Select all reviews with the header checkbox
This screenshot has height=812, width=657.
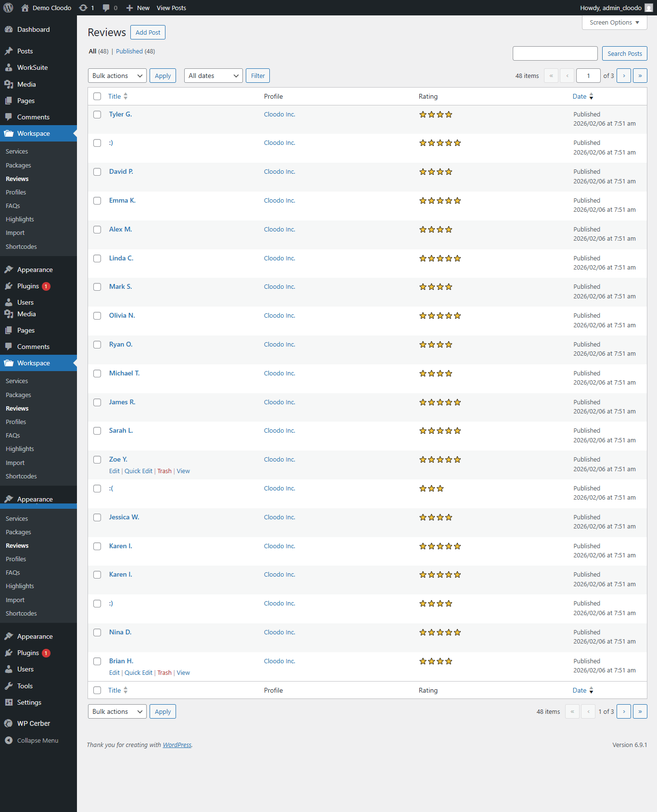click(97, 96)
